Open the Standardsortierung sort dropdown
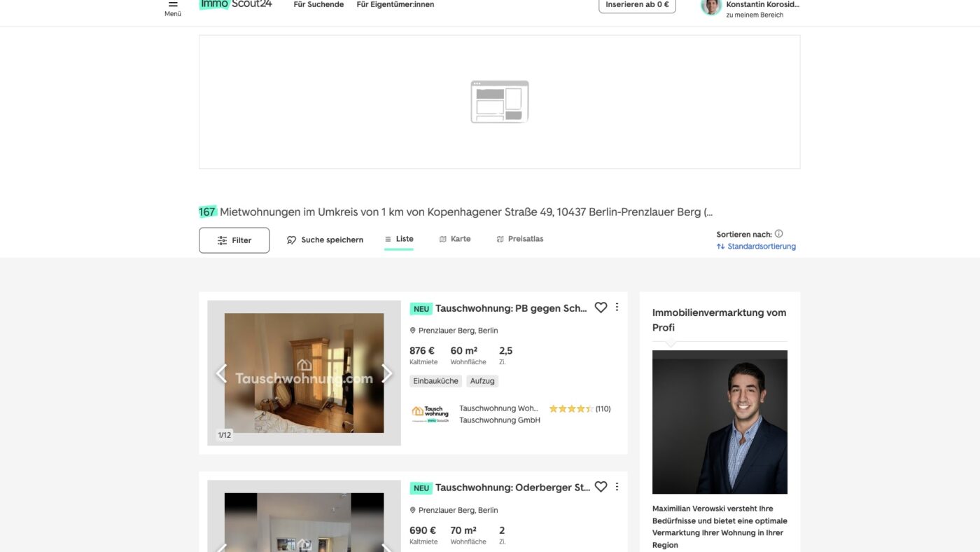980x552 pixels. [756, 247]
